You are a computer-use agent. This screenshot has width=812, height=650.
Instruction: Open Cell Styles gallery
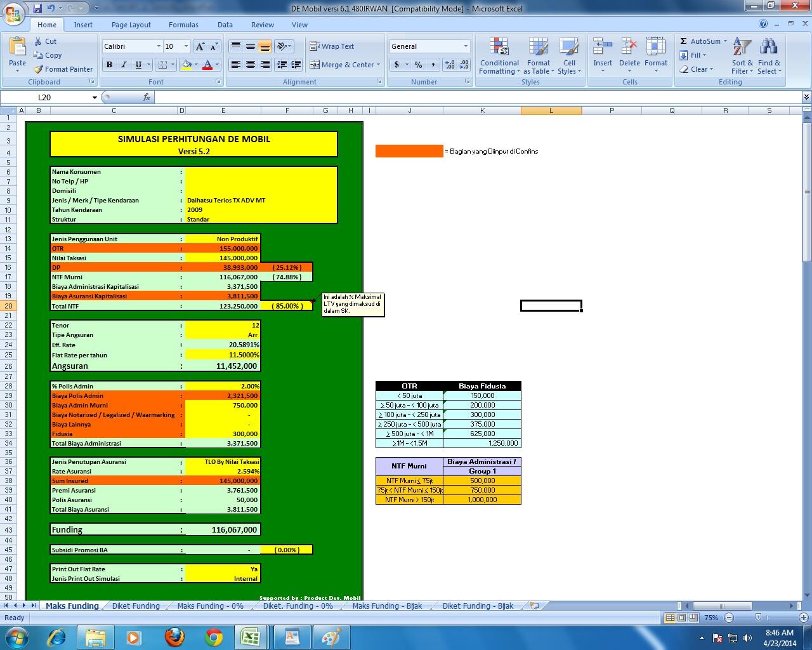click(x=569, y=56)
